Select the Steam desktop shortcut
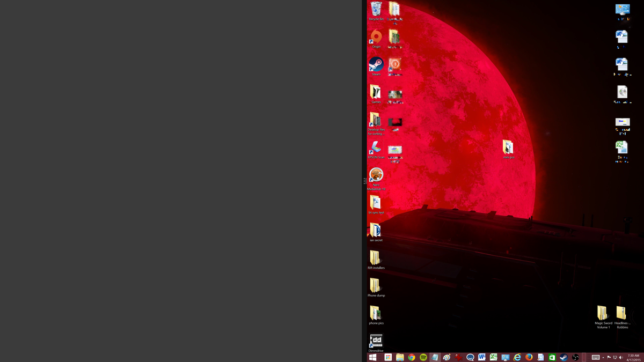 (376, 67)
